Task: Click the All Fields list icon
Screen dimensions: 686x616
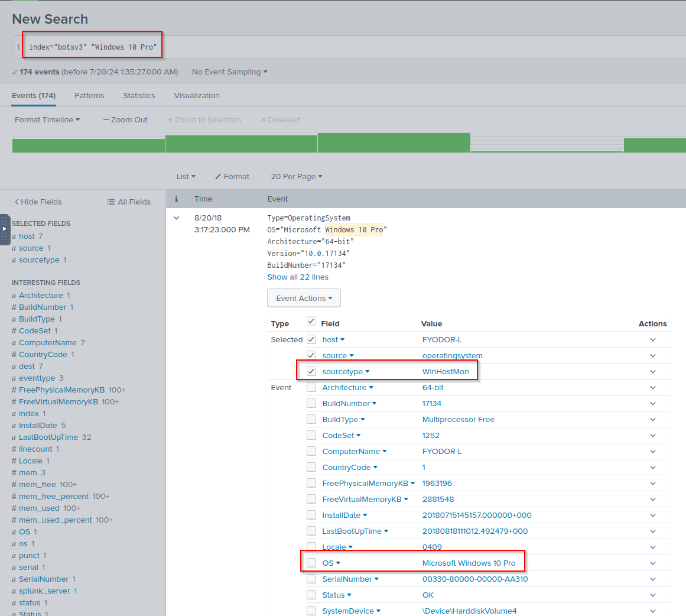Action: (110, 202)
